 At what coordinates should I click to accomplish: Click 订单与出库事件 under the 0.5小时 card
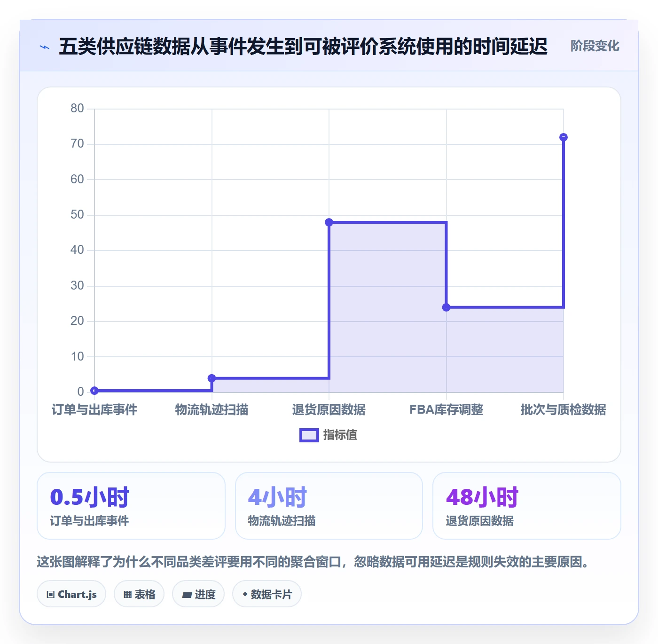pyautogui.click(x=89, y=521)
